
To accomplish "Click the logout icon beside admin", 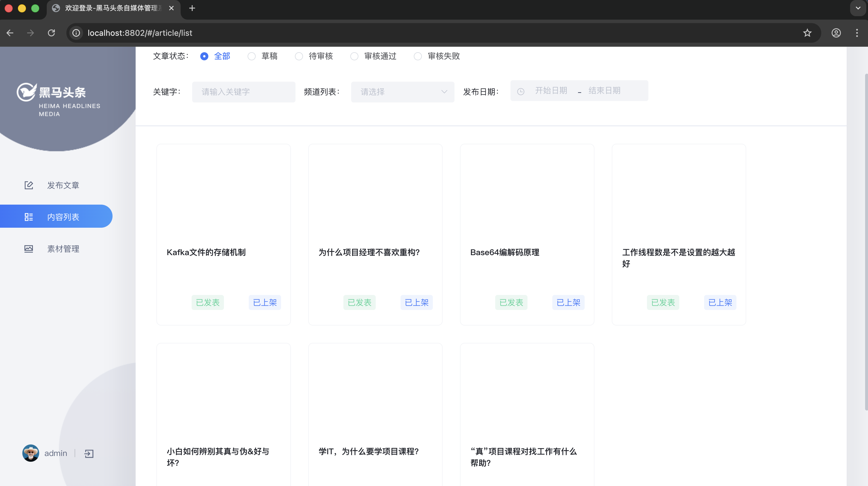I will (89, 453).
